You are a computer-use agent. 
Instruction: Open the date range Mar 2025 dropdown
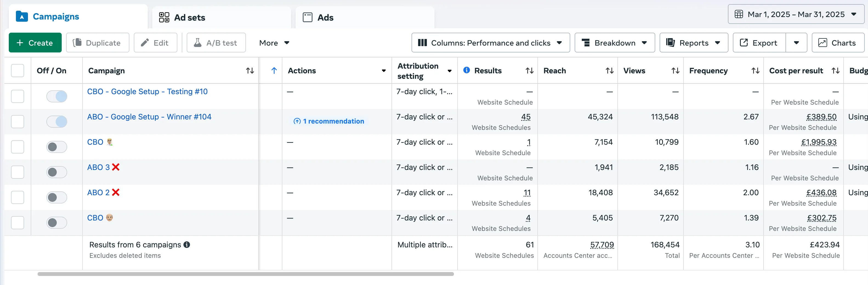[796, 15]
